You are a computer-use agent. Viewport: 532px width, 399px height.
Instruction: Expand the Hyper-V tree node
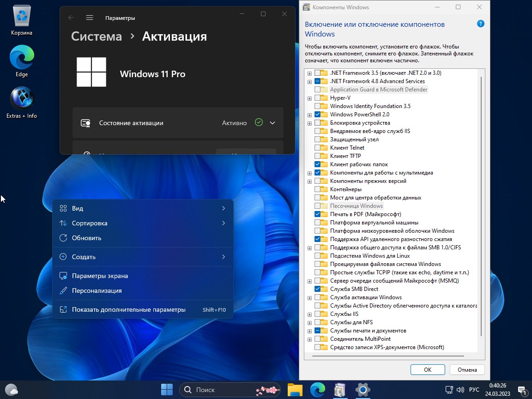(309, 98)
